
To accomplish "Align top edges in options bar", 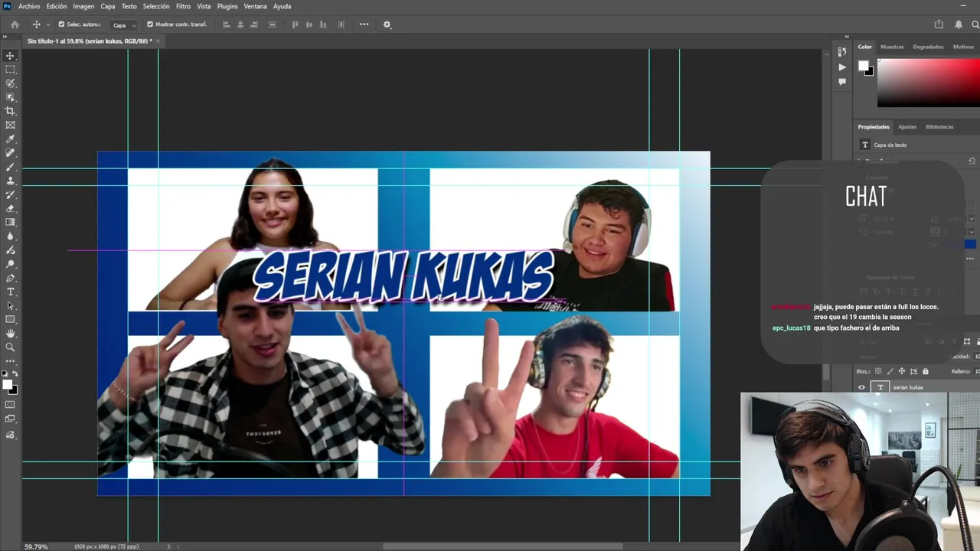I will pyautogui.click(x=295, y=24).
